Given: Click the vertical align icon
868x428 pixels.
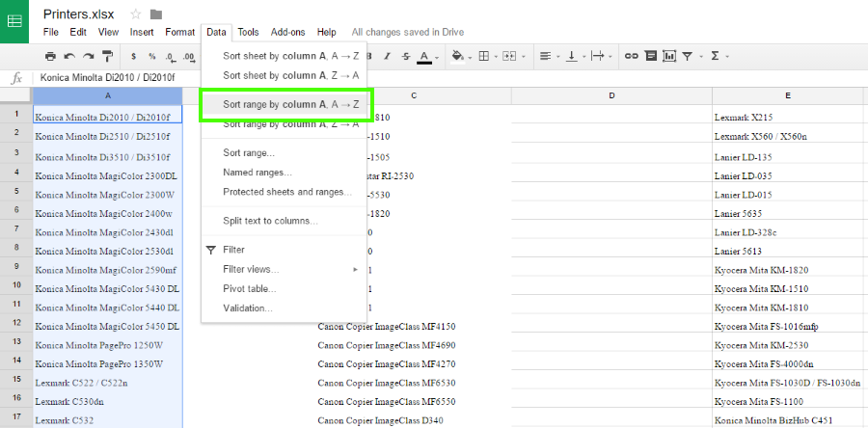Looking at the screenshot, I should (571, 56).
